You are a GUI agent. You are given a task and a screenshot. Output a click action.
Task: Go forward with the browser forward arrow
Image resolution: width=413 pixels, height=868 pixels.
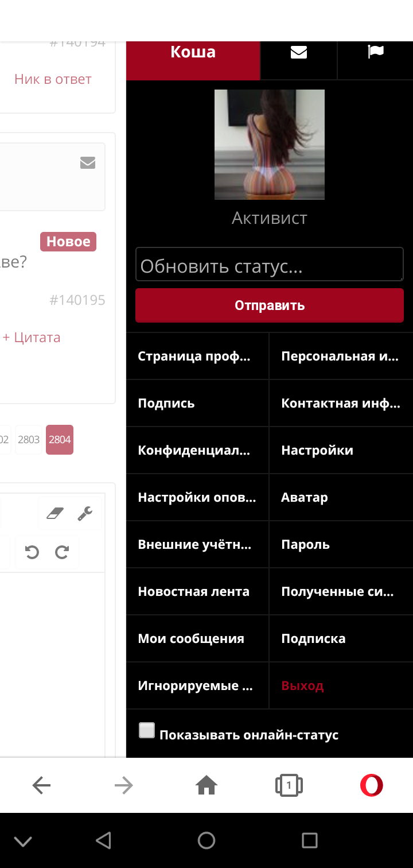coord(123,785)
